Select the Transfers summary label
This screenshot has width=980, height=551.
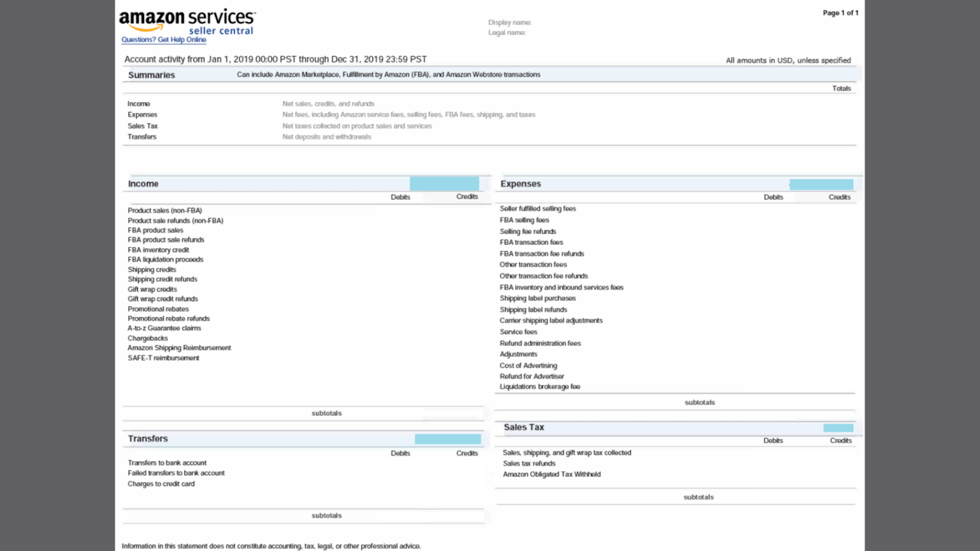coord(141,137)
